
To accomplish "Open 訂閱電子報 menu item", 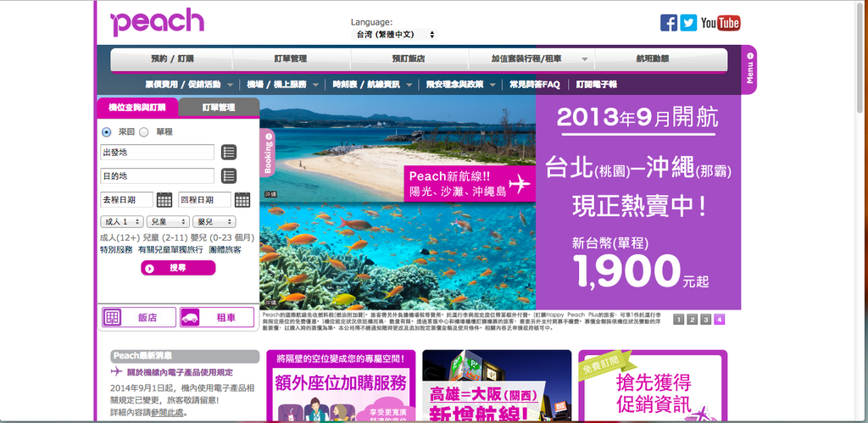I will 596,85.
